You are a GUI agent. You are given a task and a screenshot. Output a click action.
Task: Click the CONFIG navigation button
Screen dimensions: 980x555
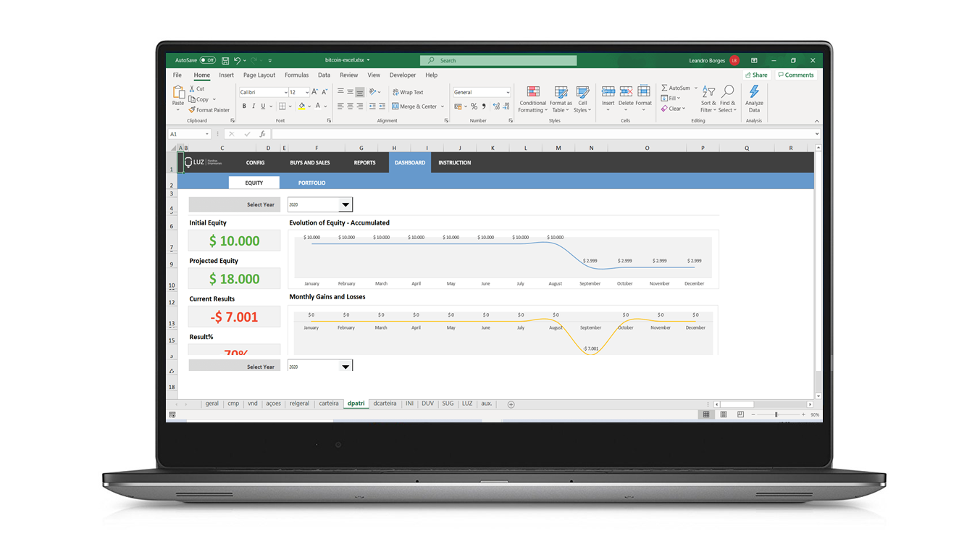255,163
